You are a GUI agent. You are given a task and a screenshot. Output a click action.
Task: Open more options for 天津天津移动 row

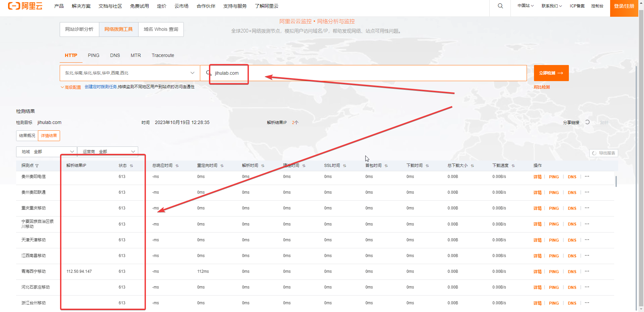point(587,240)
